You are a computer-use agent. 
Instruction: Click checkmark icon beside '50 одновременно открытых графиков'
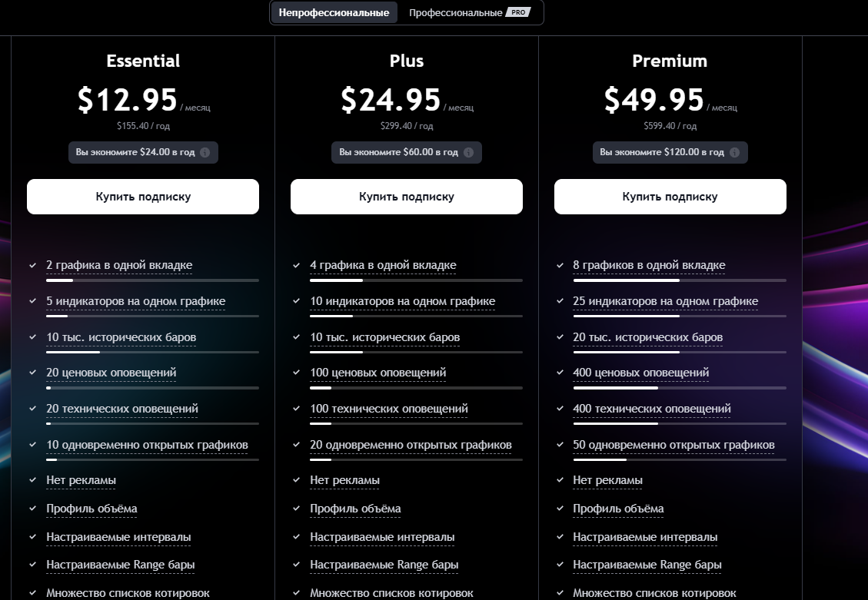tap(560, 445)
